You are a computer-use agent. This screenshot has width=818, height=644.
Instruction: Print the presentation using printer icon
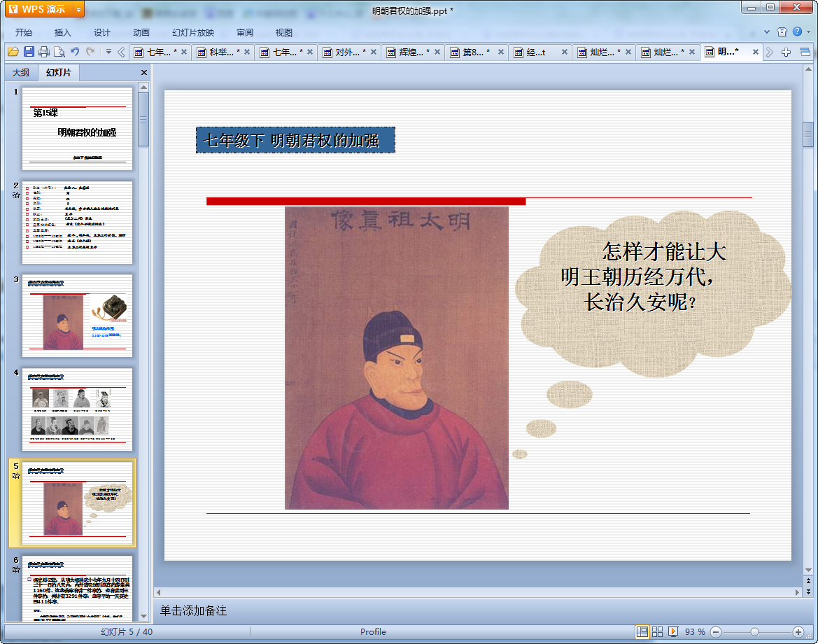click(44, 52)
